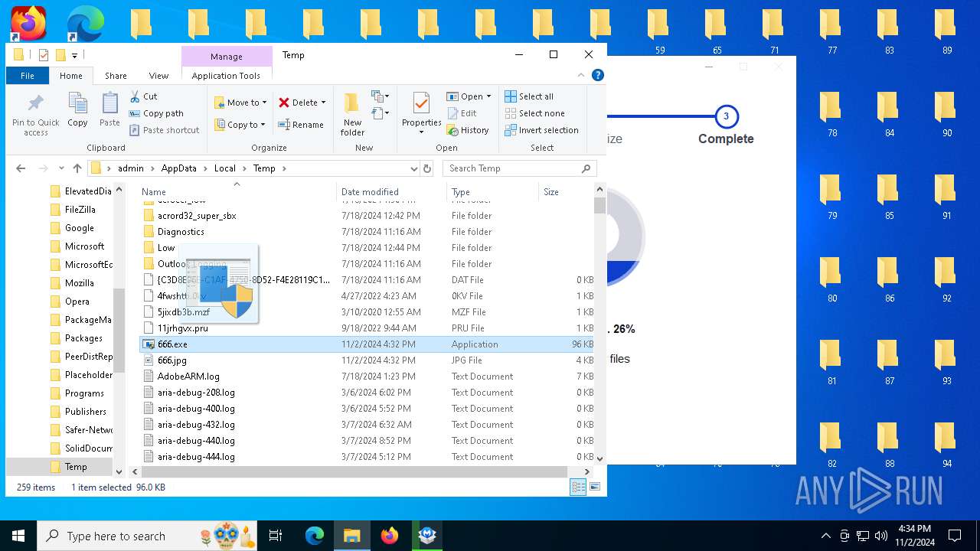
Task: Go up one folder level arrow
Action: [x=77, y=168]
